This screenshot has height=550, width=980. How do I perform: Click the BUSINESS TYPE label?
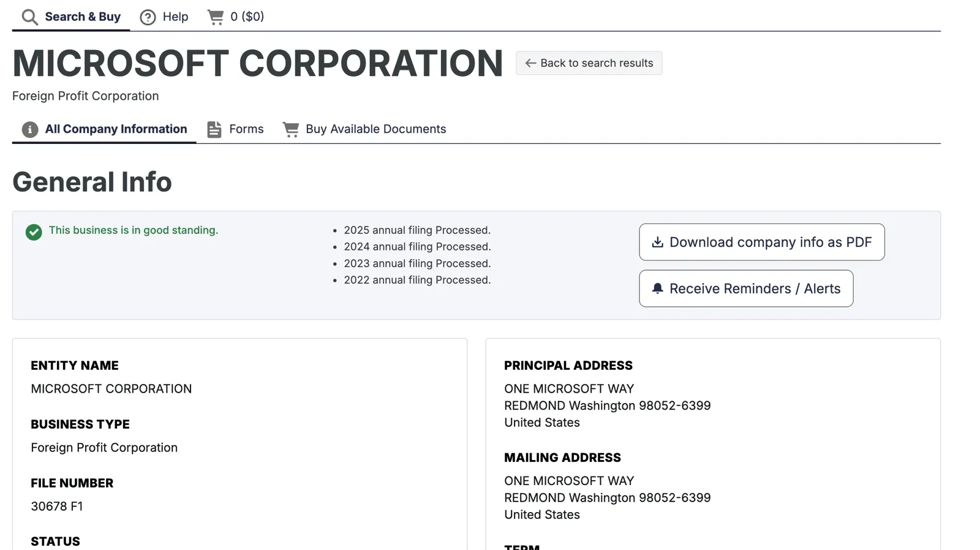[80, 424]
